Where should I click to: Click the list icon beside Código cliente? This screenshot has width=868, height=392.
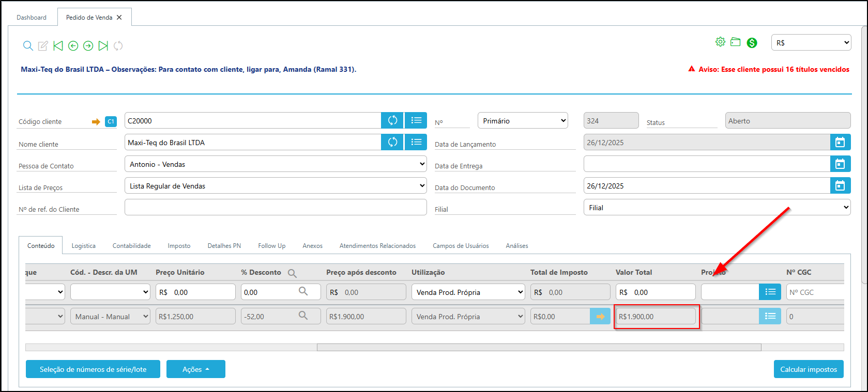point(416,120)
